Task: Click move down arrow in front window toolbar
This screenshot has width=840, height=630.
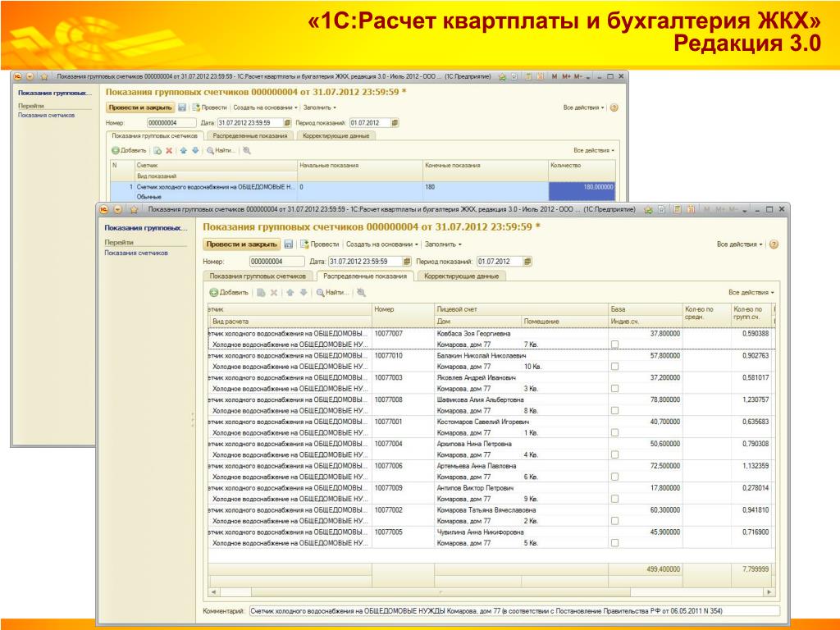Action: [304, 293]
